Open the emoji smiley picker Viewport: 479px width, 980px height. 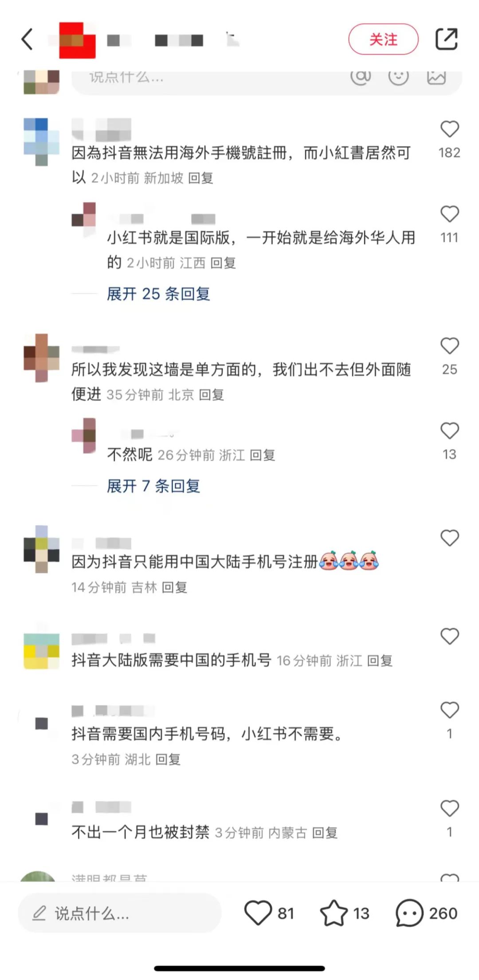pyautogui.click(x=398, y=77)
